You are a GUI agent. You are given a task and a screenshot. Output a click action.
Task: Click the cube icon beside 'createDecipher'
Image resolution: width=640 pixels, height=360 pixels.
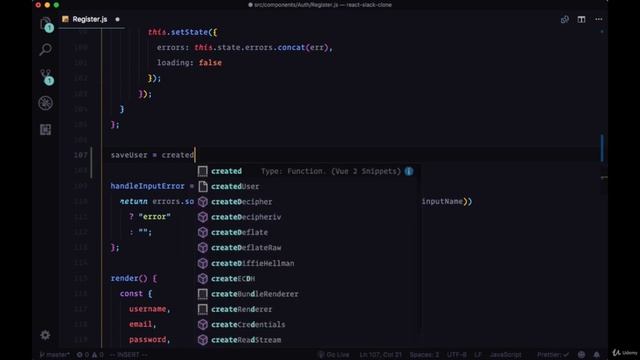pos(203,202)
